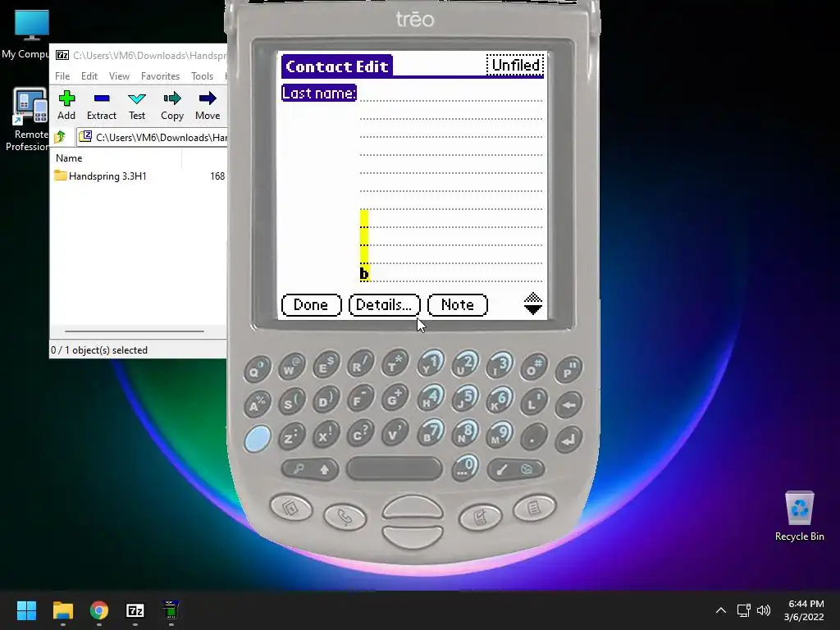The height and width of the screenshot is (630, 840).
Task: Open the View menu in 7-Zip
Action: click(x=119, y=76)
